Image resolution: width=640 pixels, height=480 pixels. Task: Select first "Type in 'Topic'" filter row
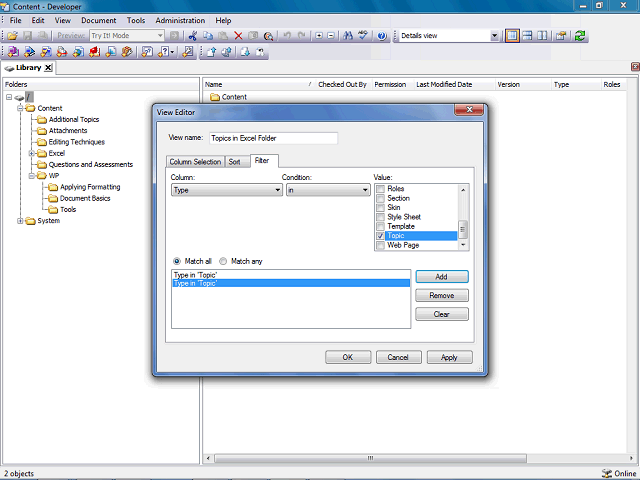291,275
